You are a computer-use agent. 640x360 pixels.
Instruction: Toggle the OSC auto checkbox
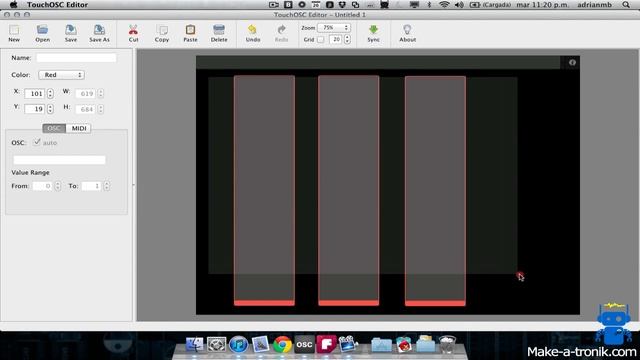pos(37,142)
